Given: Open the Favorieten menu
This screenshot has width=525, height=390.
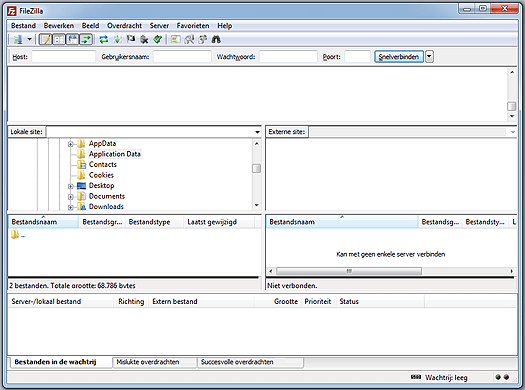Looking at the screenshot, I should coord(193,26).
